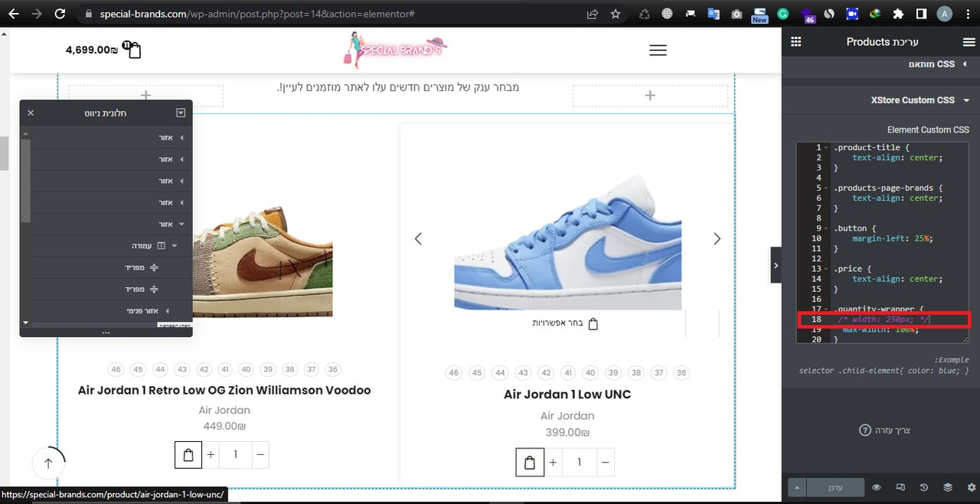This screenshot has height=504, width=980.
Task: Go back in browser
Action: coord(13,14)
